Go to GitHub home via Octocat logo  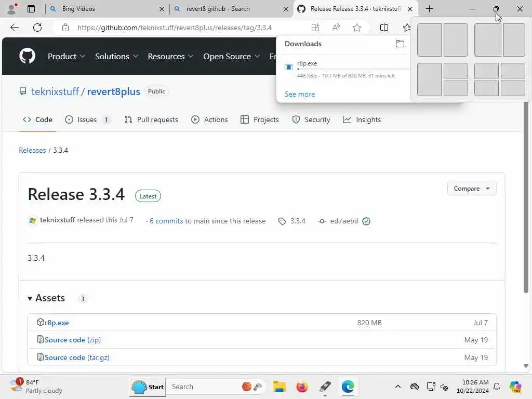(x=27, y=56)
